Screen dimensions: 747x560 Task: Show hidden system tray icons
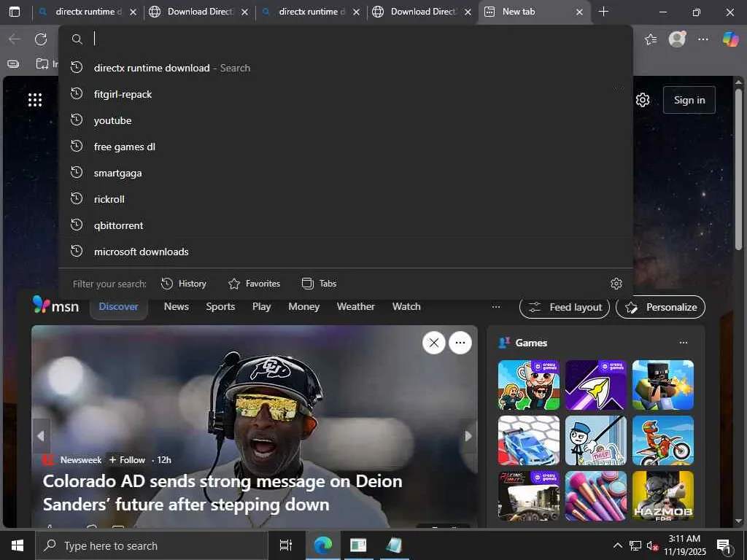[617, 545]
